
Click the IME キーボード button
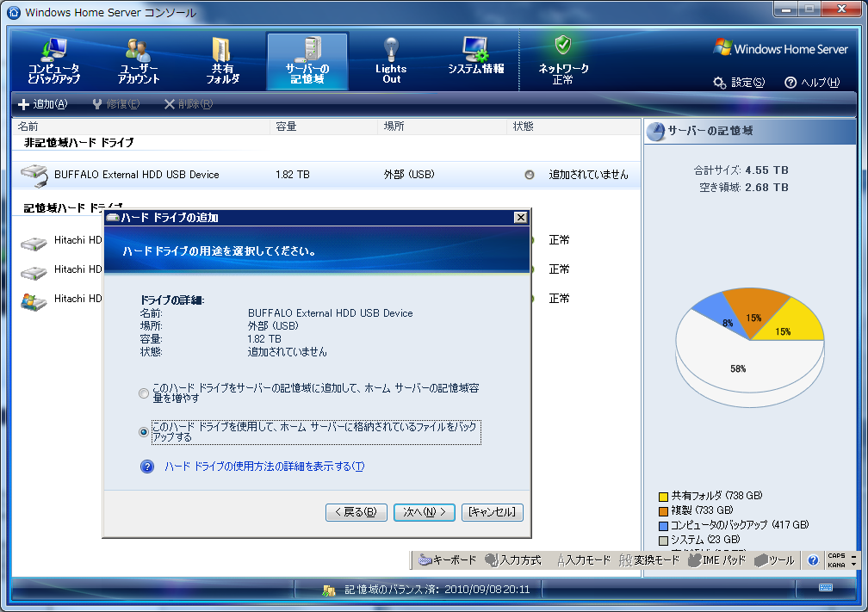[448, 560]
